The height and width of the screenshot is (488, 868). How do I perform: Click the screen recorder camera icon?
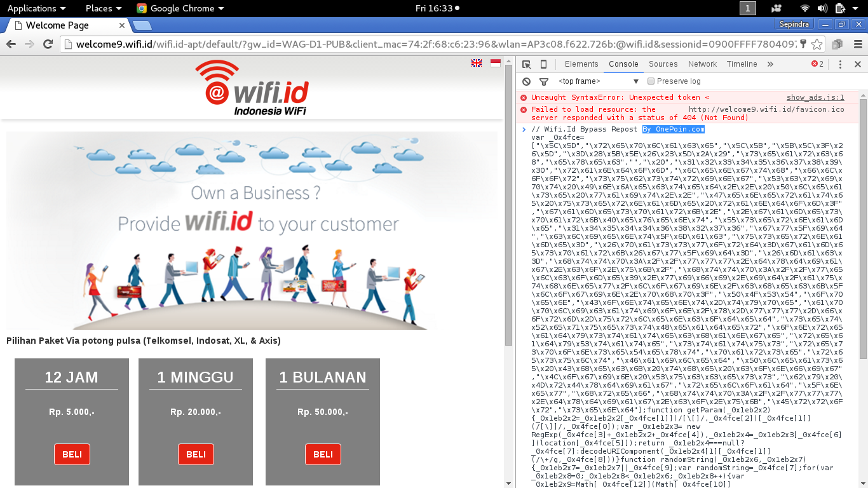point(776,8)
